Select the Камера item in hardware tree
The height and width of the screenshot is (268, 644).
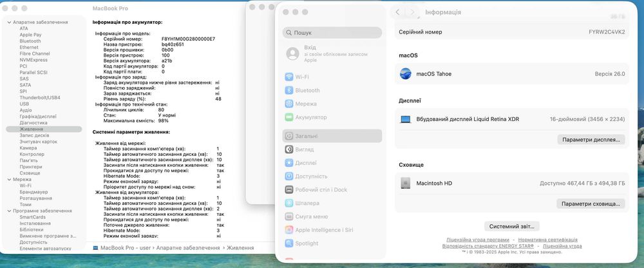click(x=28, y=148)
